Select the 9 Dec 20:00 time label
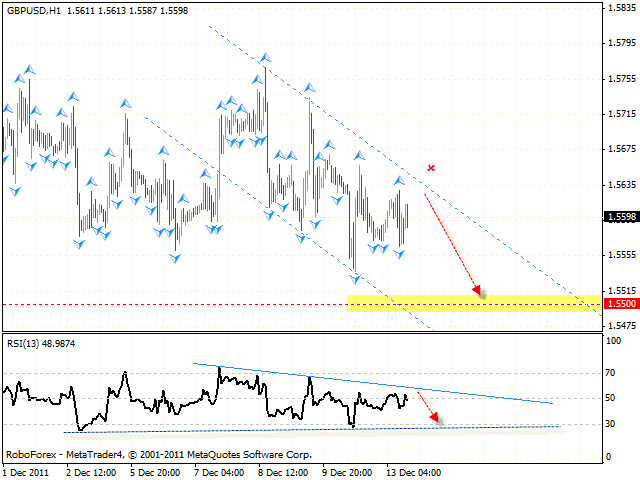Screen dimensions: 640x480 (x=347, y=472)
